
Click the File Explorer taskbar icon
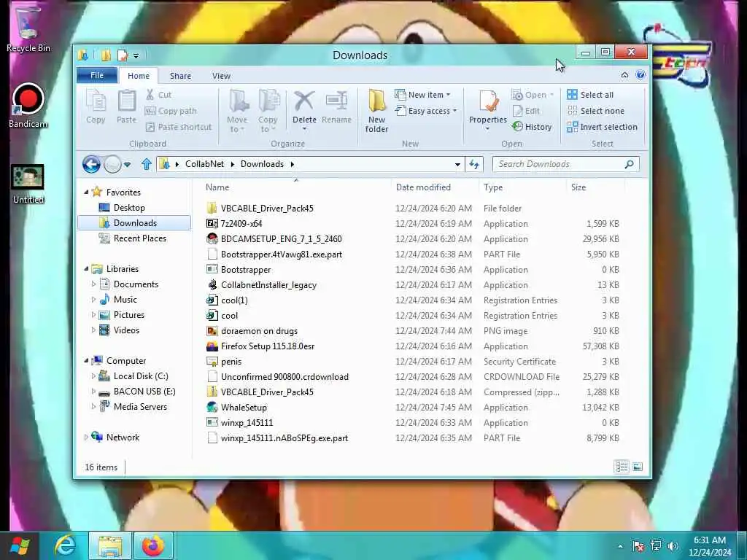click(x=110, y=545)
